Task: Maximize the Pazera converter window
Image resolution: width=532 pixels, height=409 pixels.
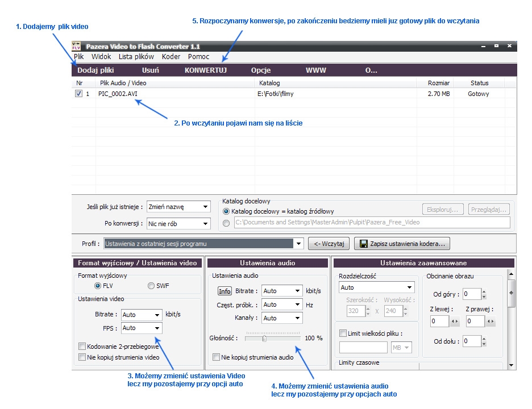Action: tap(496, 46)
